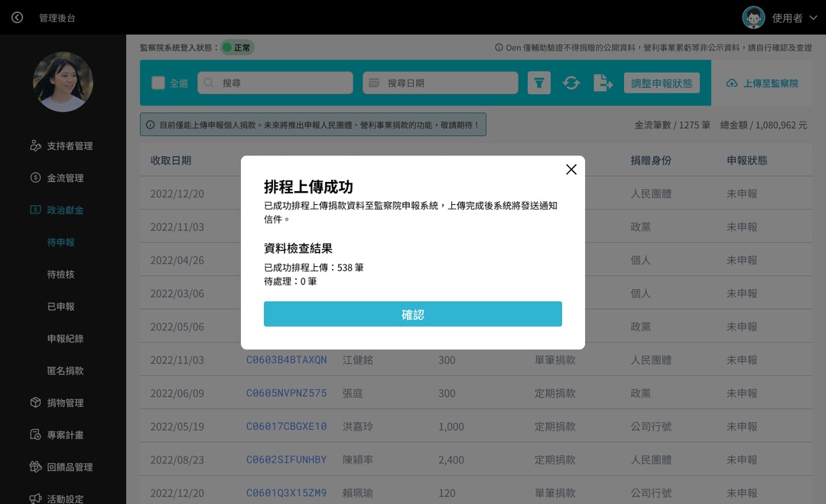
Task: Switch to the 待檢核 section
Action: [x=63, y=274]
